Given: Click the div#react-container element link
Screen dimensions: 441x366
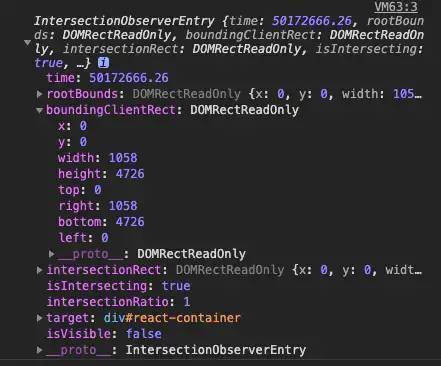Looking at the screenshot, I should (172, 318).
